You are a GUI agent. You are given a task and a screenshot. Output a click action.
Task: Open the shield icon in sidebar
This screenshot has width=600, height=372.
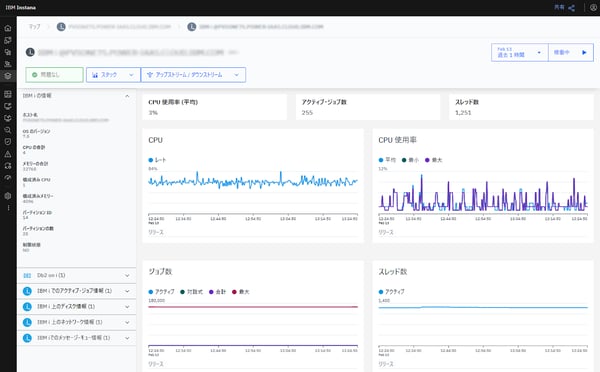click(x=8, y=142)
